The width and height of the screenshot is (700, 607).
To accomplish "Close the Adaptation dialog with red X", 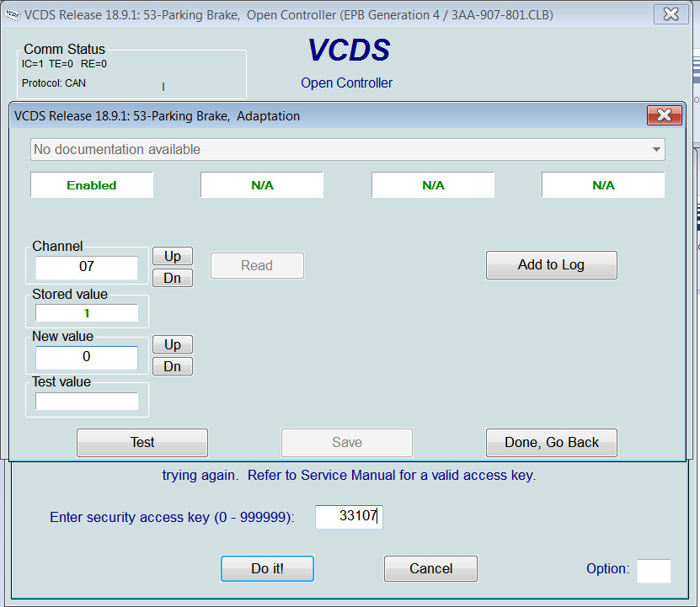I will tap(665, 115).
